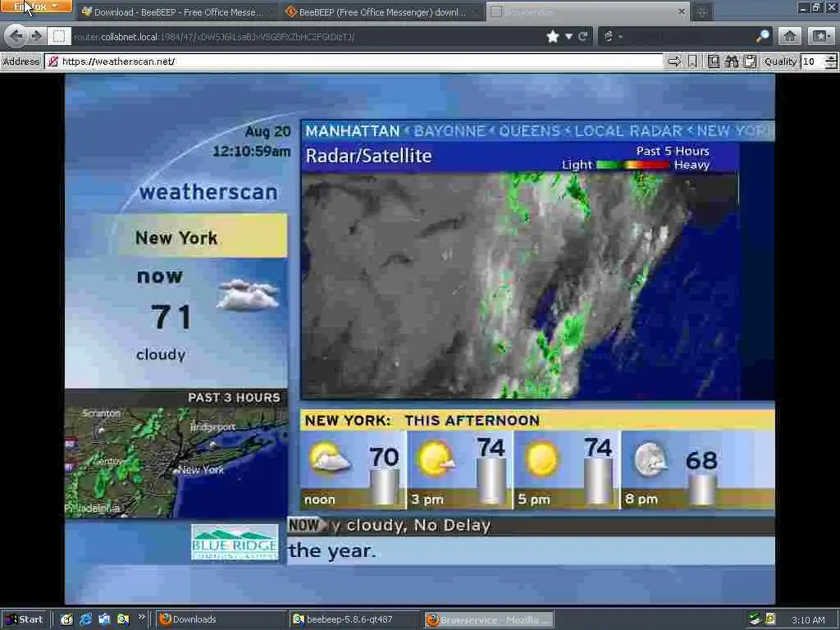Click the 8 pm forecast moon icon
The height and width of the screenshot is (630, 840).
651,459
